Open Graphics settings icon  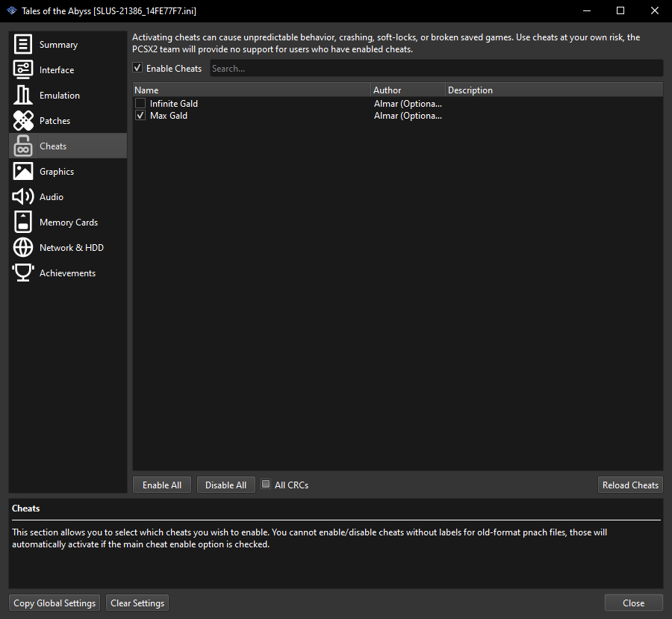pyautogui.click(x=22, y=171)
